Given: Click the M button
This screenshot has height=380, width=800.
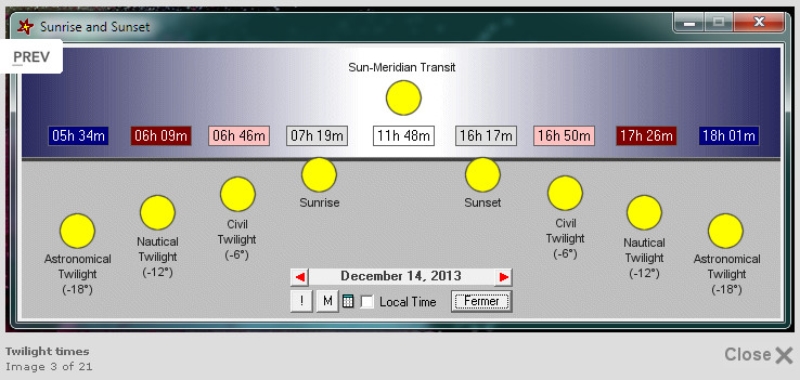Looking at the screenshot, I should (x=328, y=301).
